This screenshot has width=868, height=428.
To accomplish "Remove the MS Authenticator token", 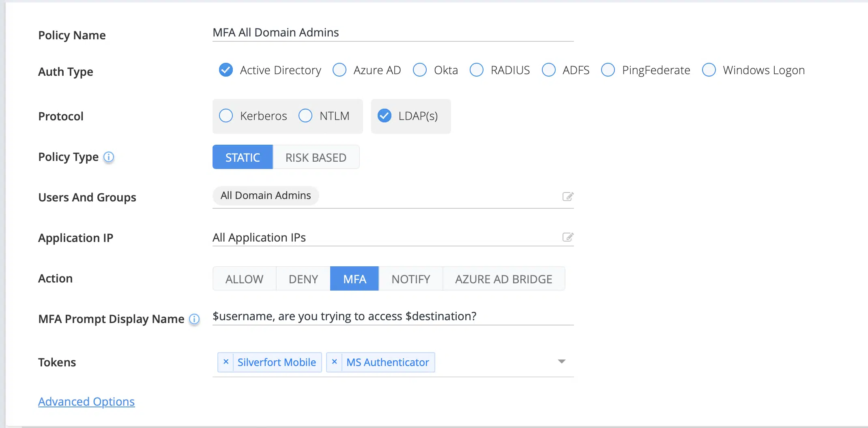I will [334, 362].
